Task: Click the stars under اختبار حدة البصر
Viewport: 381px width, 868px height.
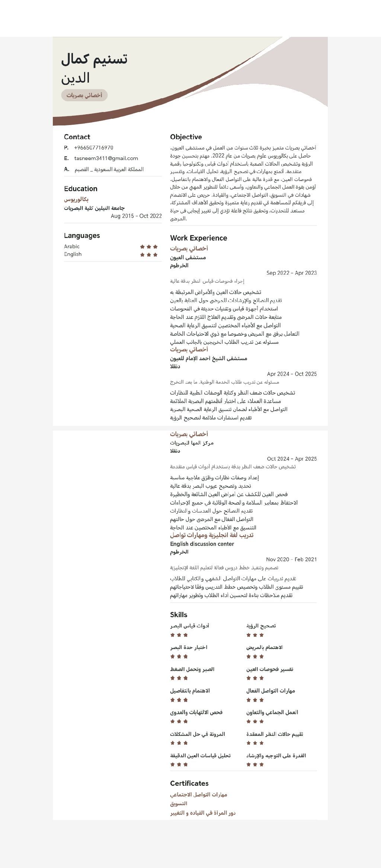Action: point(179,657)
